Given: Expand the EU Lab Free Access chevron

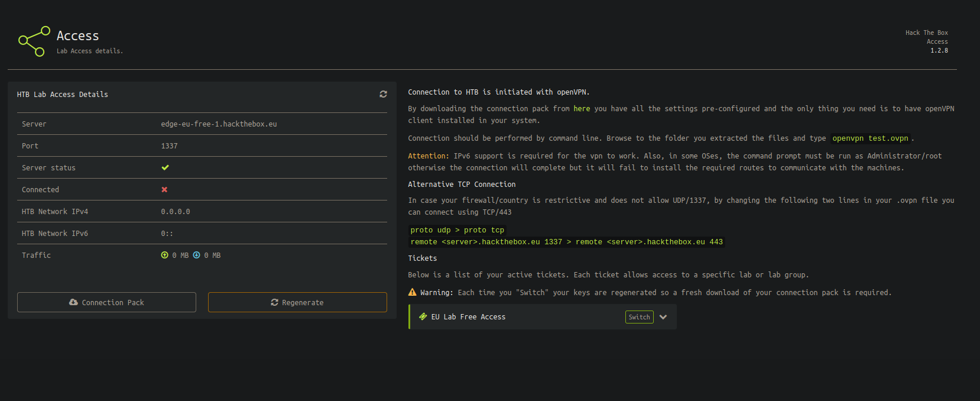Looking at the screenshot, I should pos(663,317).
